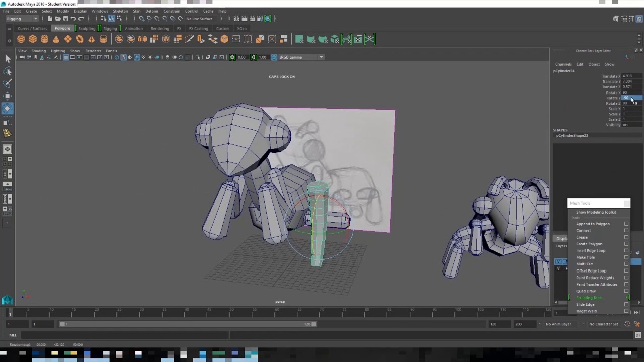Viewport: 644px width, 362px height.
Task: Switch to single perspective pane layout
Action: [x=8, y=149]
